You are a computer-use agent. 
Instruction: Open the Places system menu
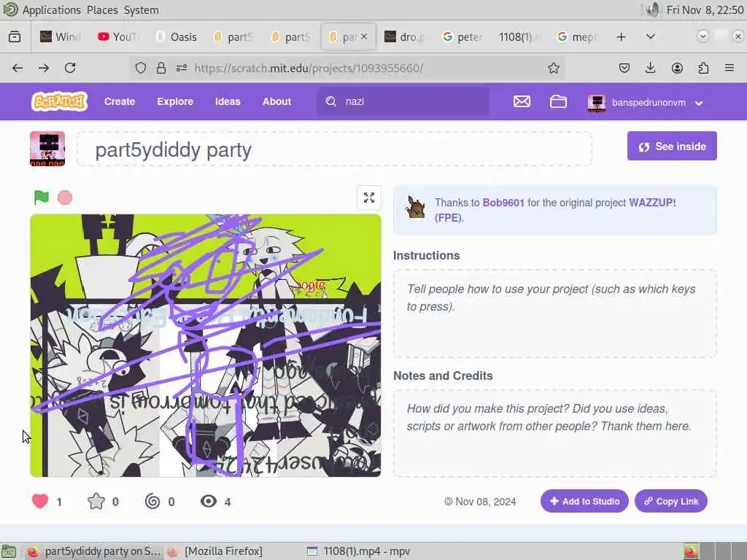click(x=102, y=10)
